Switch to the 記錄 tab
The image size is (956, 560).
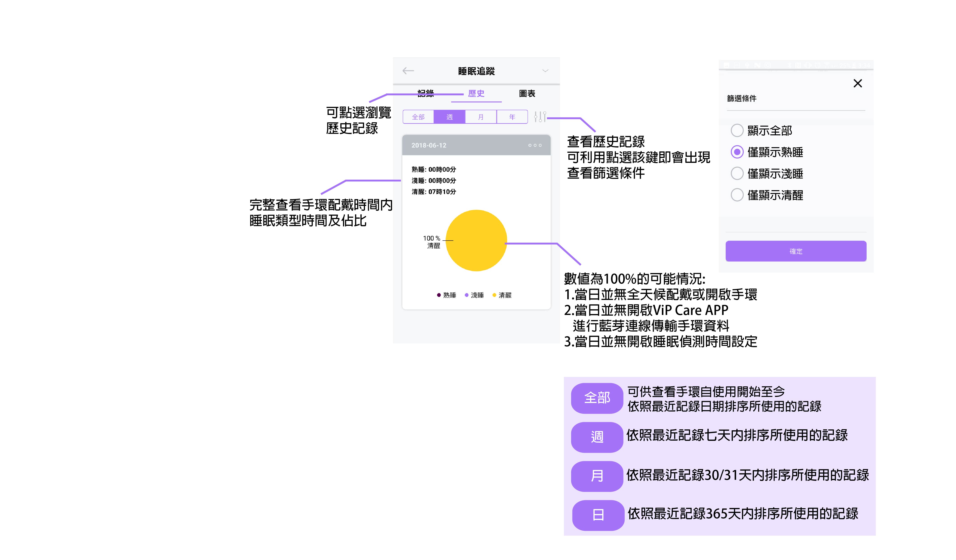tap(425, 94)
